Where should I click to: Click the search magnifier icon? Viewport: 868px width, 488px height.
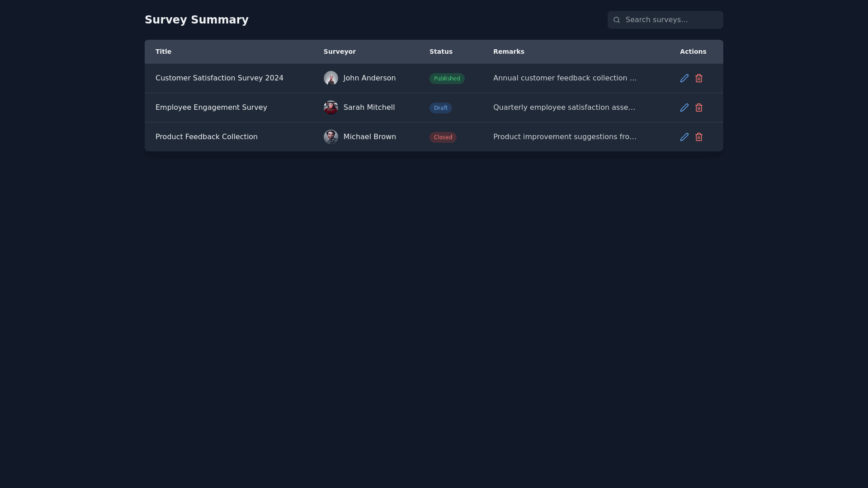(616, 20)
